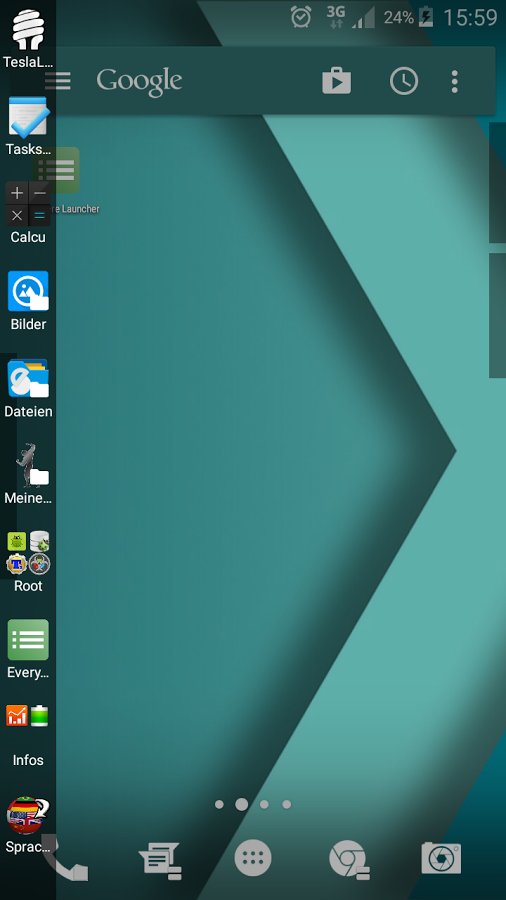Open the messaging app in the dock
Screen dimensions: 506x900
[160, 860]
